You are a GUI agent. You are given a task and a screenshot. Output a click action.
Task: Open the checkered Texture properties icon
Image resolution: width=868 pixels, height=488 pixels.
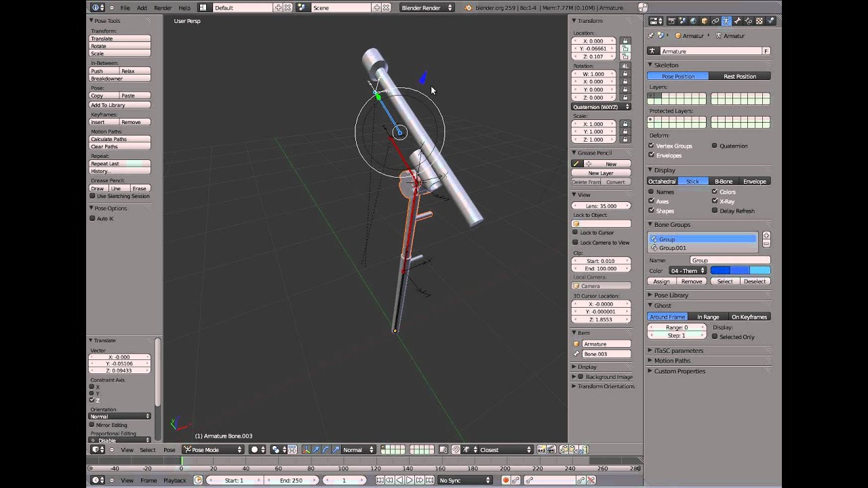point(759,21)
